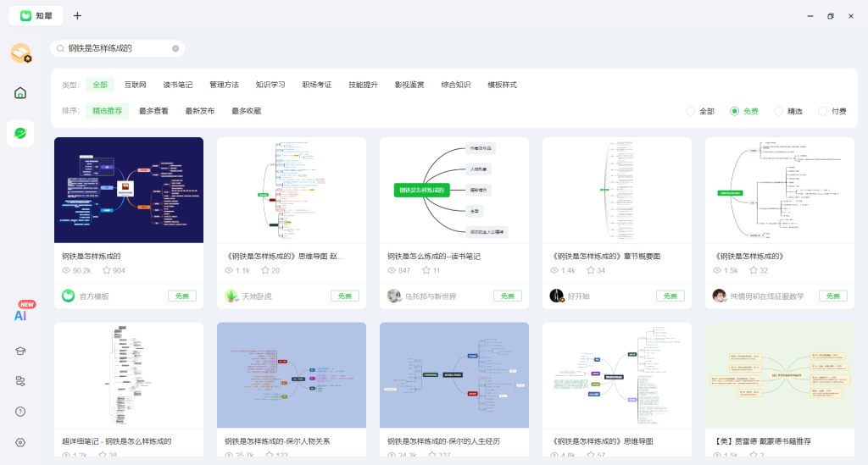Screen dimensions: 868x465
Task: Select the 全部 type filter
Action: 100,85
